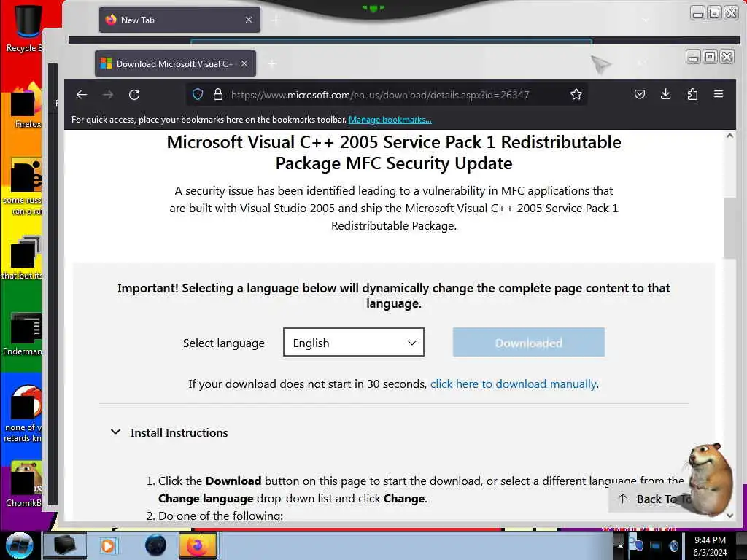Click the Downloaded button
747x560 pixels.
coord(529,343)
